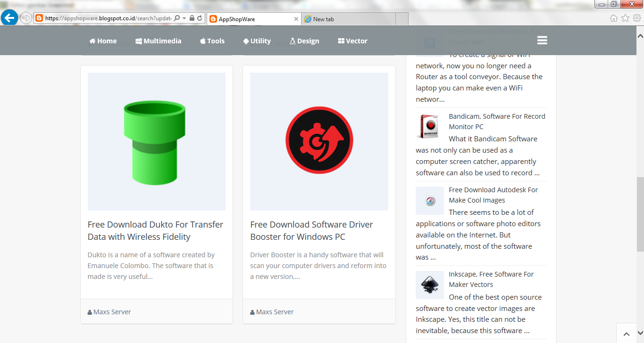Refresh the page with the reload icon
The image size is (644, 343).
coord(200,18)
